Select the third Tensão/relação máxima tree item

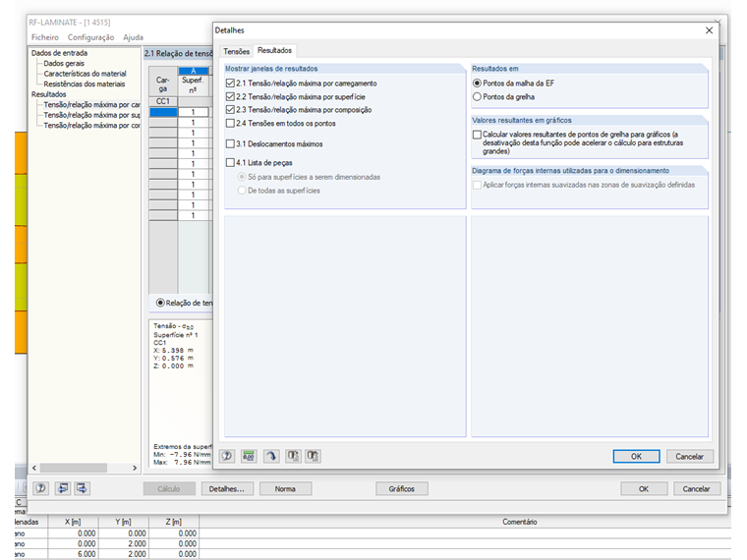tap(92, 126)
